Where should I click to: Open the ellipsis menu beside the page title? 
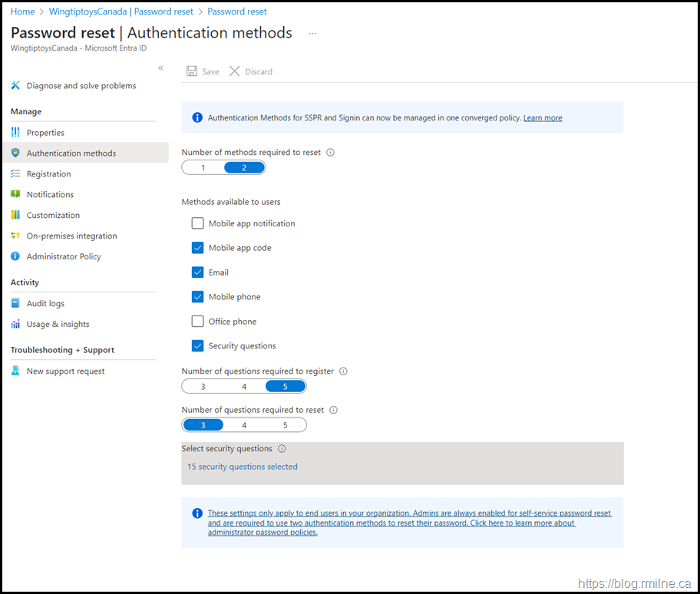[x=312, y=33]
